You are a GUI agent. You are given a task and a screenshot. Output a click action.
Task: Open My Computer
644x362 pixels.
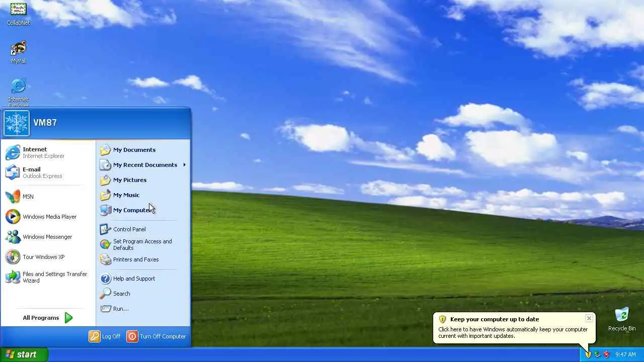coord(143,210)
